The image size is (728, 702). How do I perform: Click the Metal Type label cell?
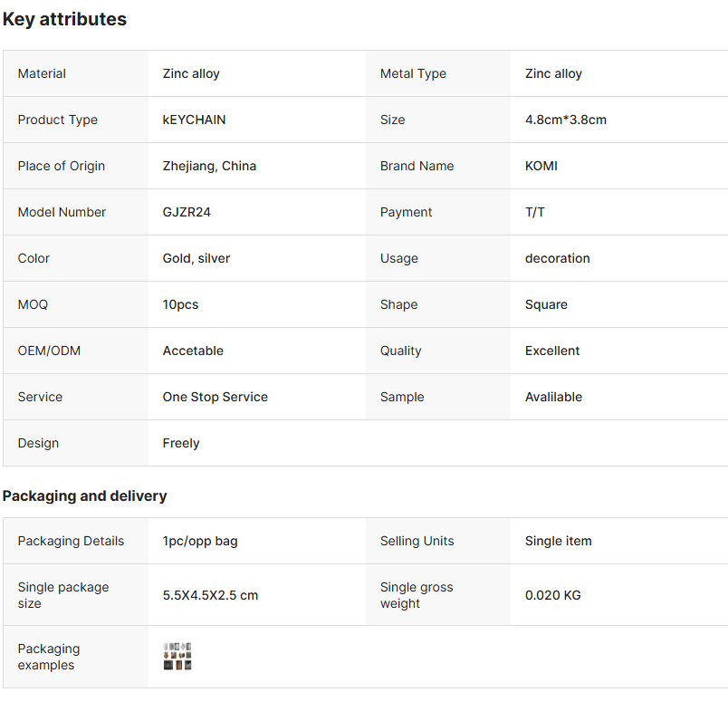click(438, 73)
